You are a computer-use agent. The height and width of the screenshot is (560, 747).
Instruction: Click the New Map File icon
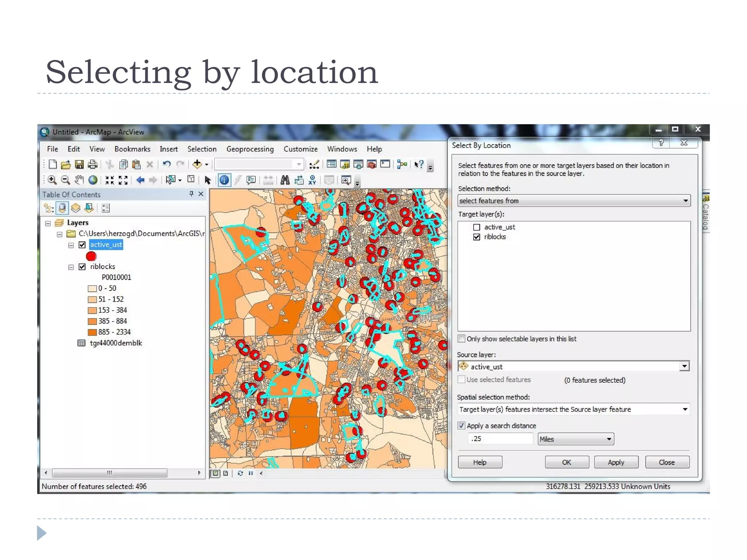53,164
